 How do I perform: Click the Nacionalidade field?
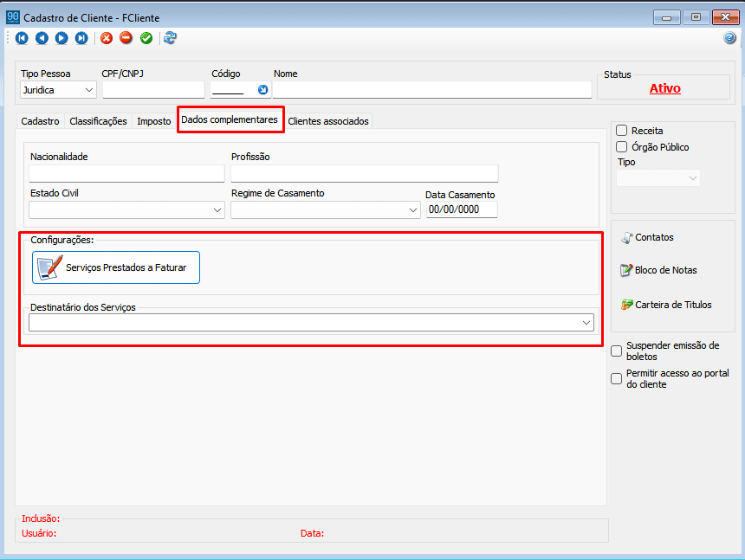tap(126, 174)
